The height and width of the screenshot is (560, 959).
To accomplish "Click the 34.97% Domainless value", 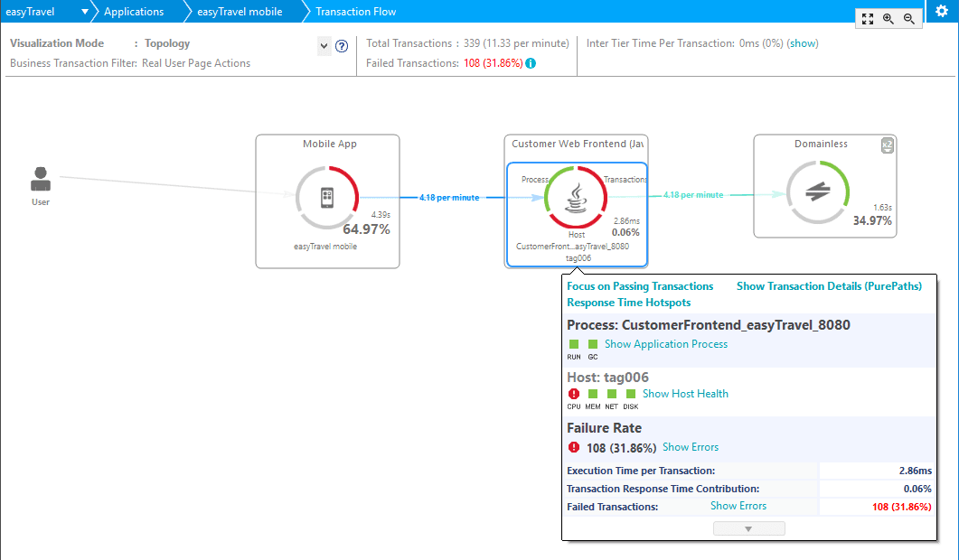I will pyautogui.click(x=872, y=220).
